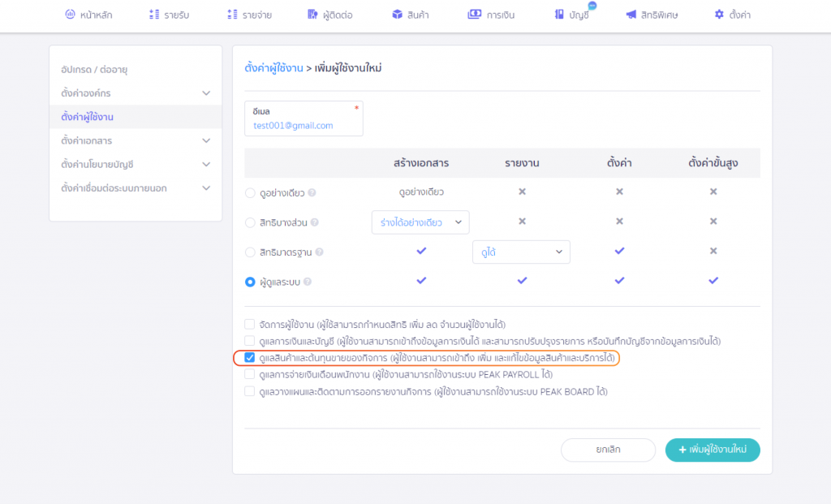Click help icon next to ผู้ดูแลระบบ

(308, 282)
